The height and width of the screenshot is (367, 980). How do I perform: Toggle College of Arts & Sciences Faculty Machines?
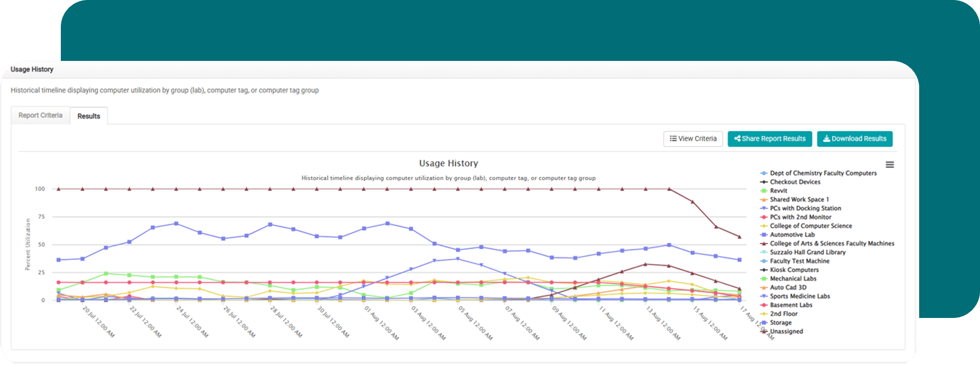coord(827,244)
